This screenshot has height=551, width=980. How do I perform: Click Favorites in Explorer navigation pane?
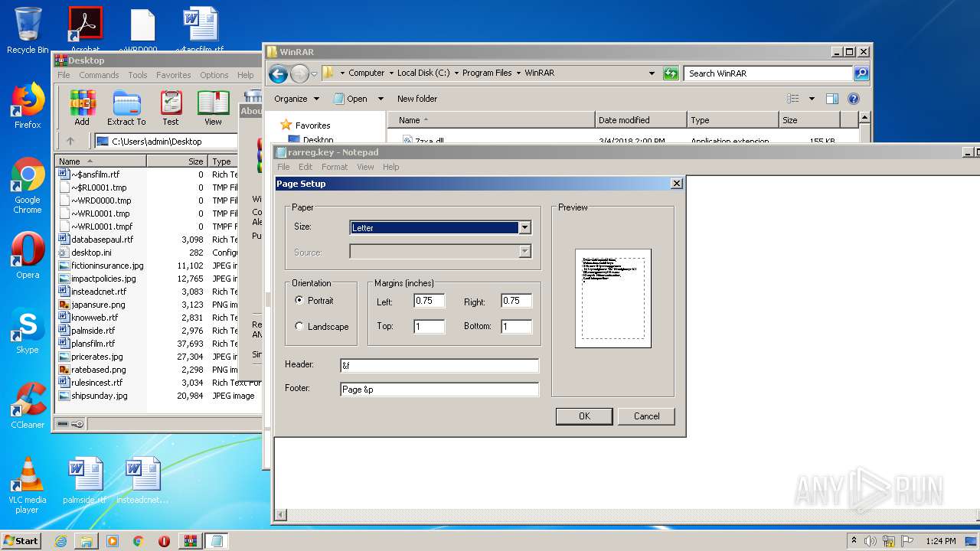312,125
